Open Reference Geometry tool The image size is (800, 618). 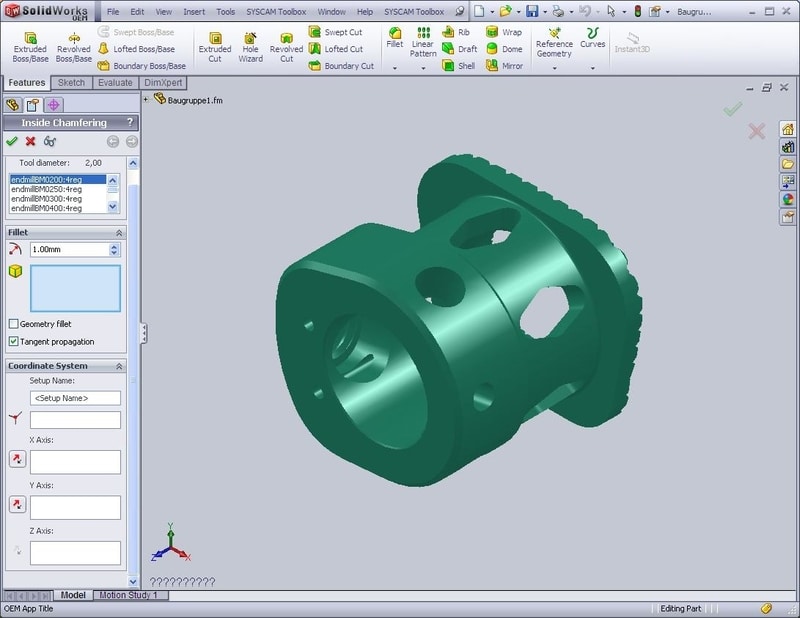554,42
